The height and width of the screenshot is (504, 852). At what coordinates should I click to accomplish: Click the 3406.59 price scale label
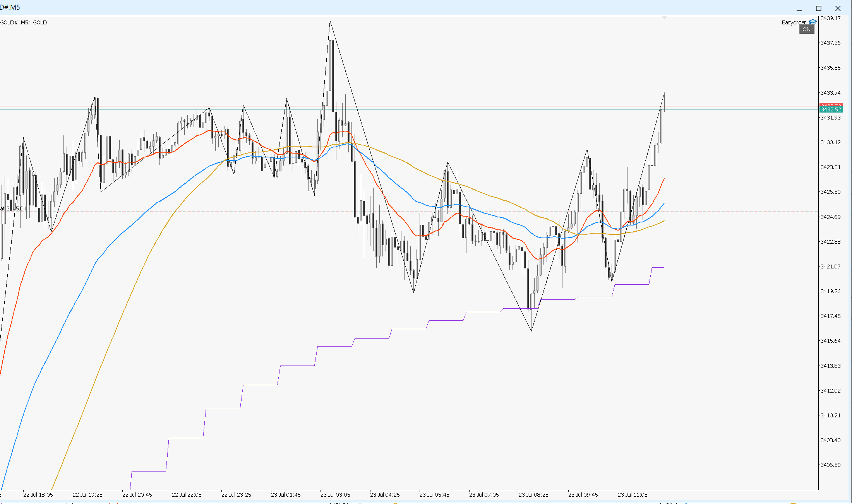point(830,465)
